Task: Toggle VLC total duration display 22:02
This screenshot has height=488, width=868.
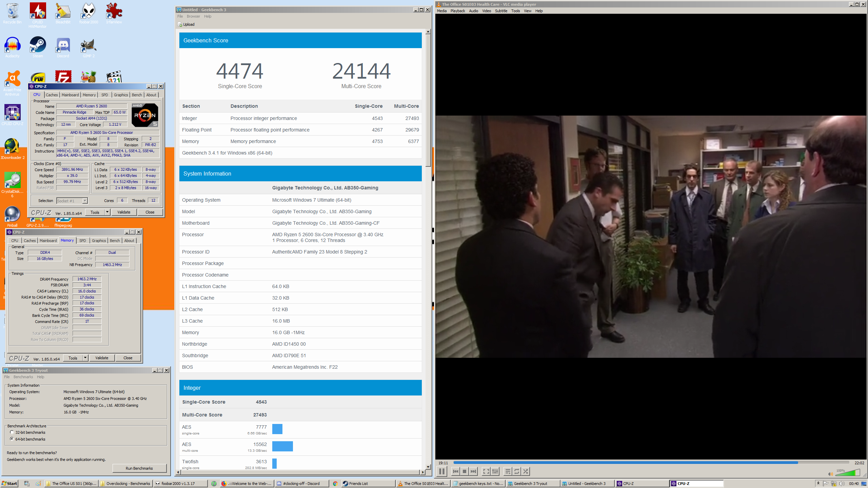Action: [859, 463]
